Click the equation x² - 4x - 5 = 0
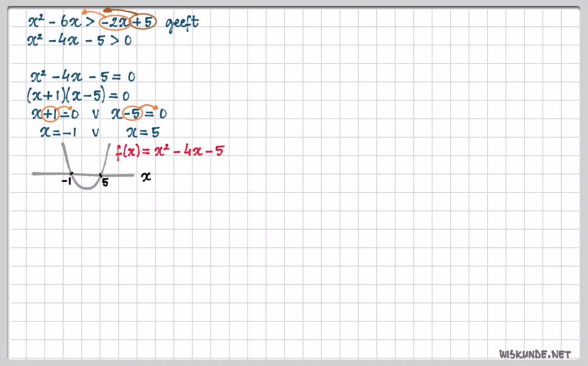The image size is (588, 366). (x=83, y=77)
